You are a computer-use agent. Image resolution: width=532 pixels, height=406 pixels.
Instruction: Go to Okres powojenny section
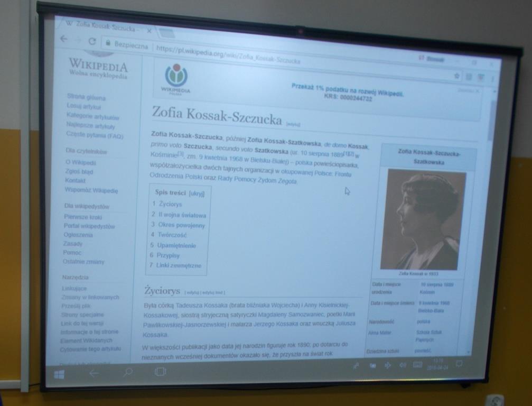coord(181,225)
